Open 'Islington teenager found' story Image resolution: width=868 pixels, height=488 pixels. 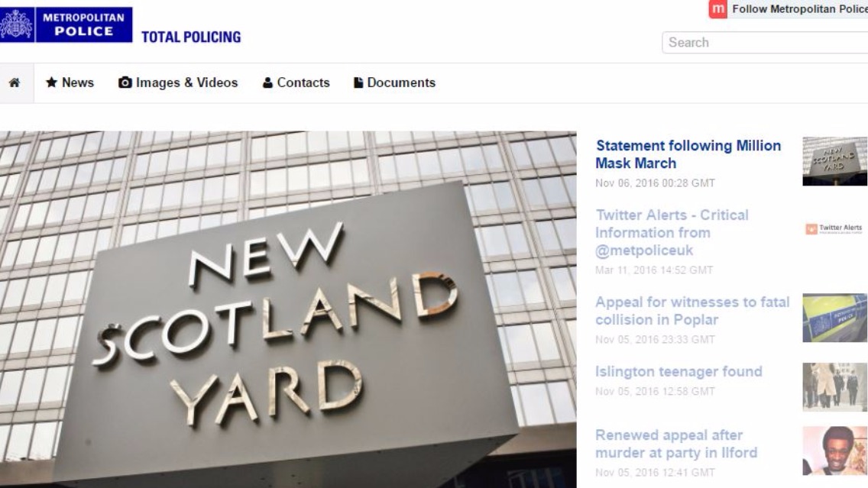coord(679,371)
